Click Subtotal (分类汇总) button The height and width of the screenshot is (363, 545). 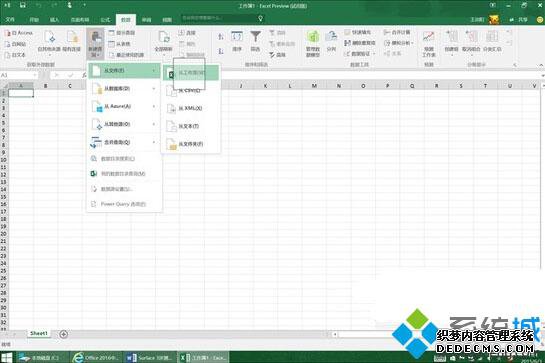tap(492, 42)
